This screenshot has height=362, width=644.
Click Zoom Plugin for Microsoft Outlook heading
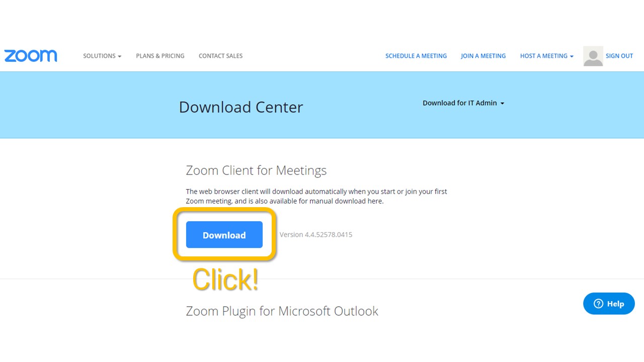pyautogui.click(x=282, y=311)
